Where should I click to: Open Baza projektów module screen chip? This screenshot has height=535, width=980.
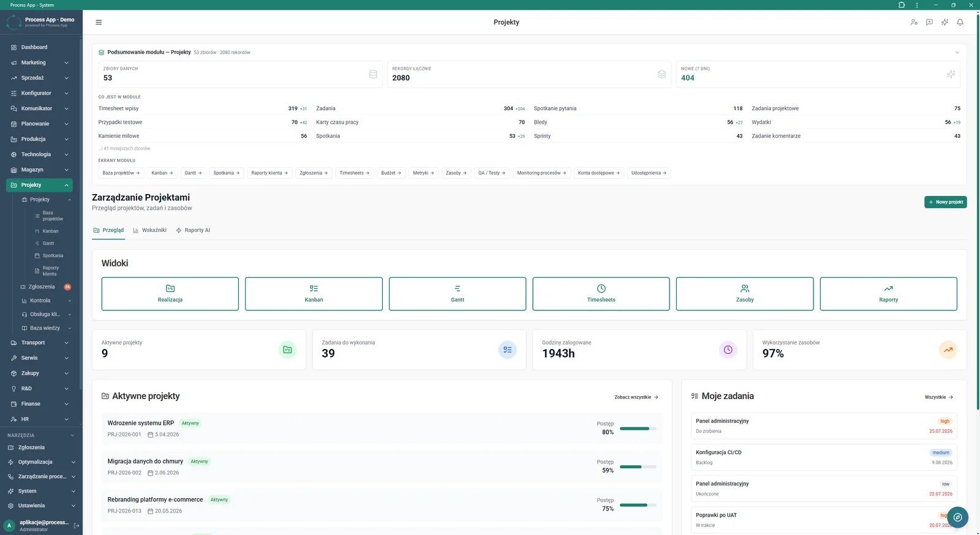click(121, 173)
